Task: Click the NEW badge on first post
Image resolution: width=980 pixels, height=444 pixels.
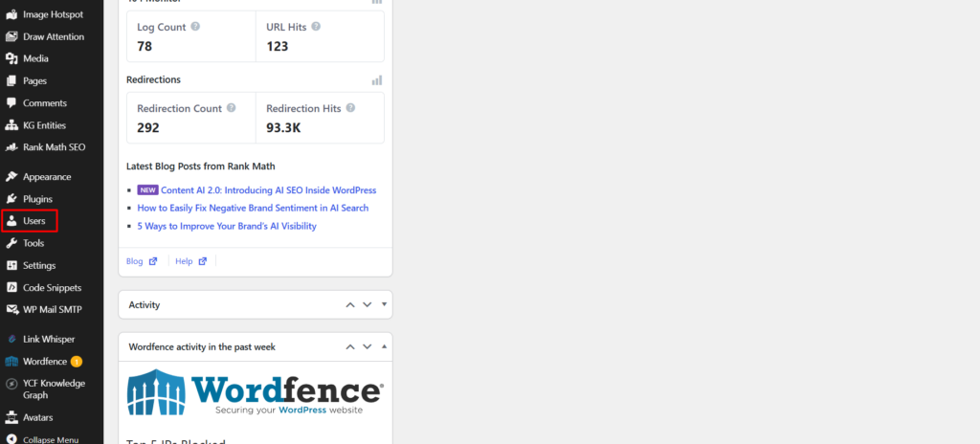Action: pos(148,190)
